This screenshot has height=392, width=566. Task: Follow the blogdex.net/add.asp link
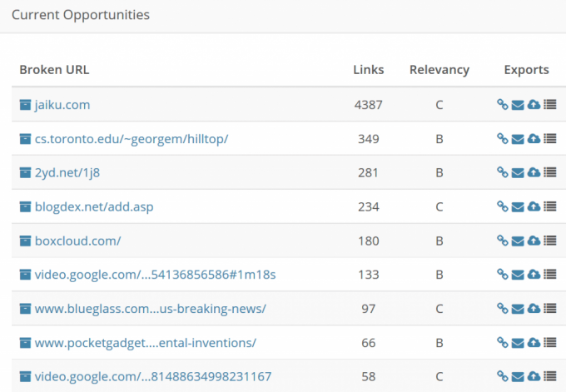[x=94, y=207]
